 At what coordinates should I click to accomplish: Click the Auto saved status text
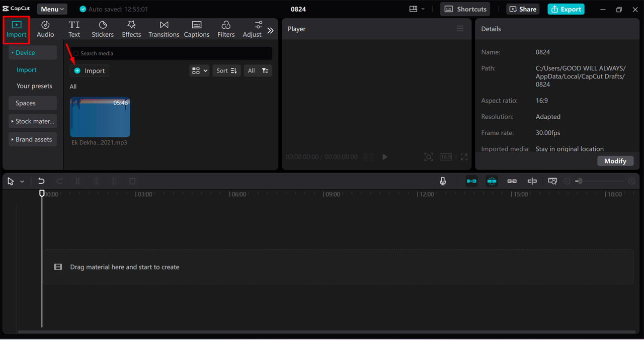click(x=118, y=9)
